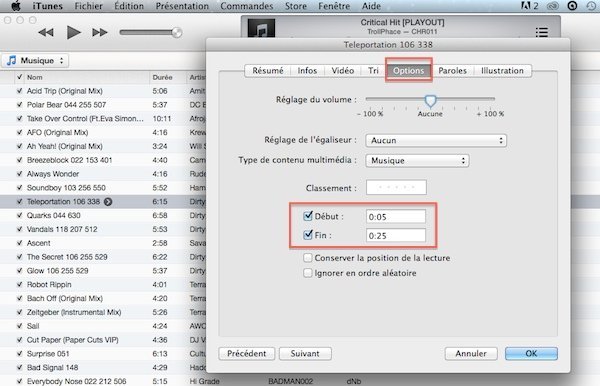This screenshot has height=386, width=600.
Task: Click the Fin time field
Action: (396, 236)
